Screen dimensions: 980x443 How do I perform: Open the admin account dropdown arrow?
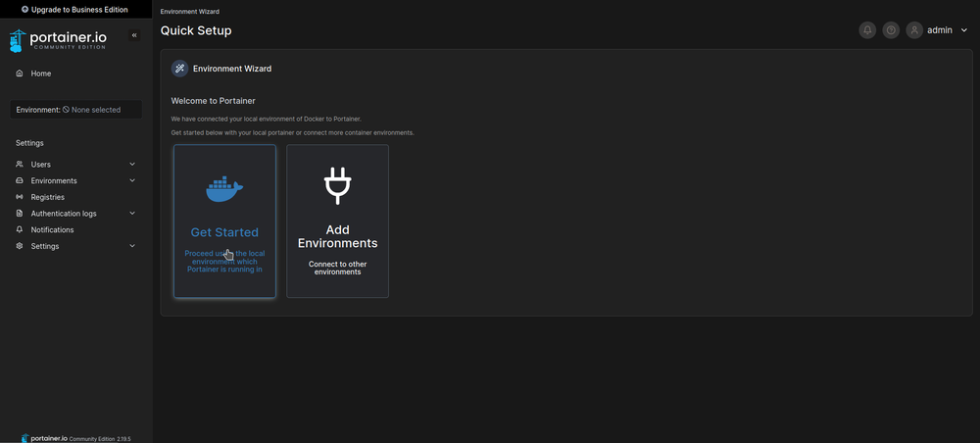(x=963, y=30)
